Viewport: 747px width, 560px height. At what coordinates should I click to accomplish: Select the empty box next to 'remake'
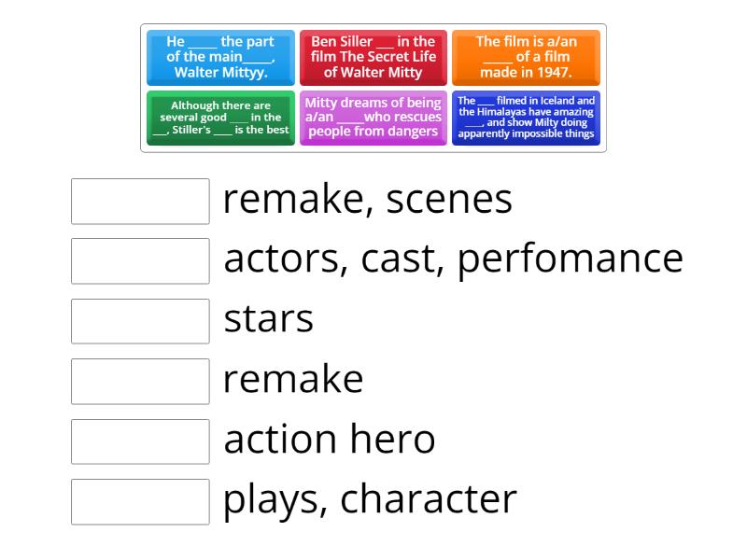(139, 382)
